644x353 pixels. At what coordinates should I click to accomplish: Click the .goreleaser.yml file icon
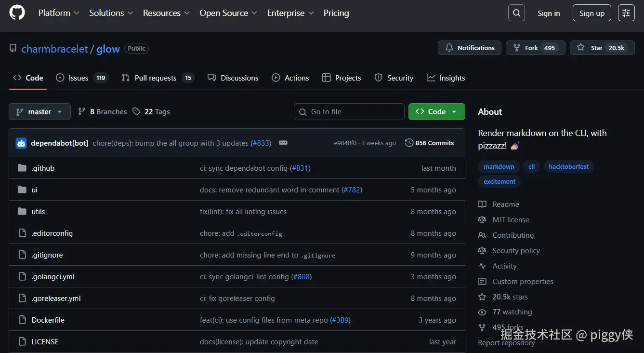22,299
